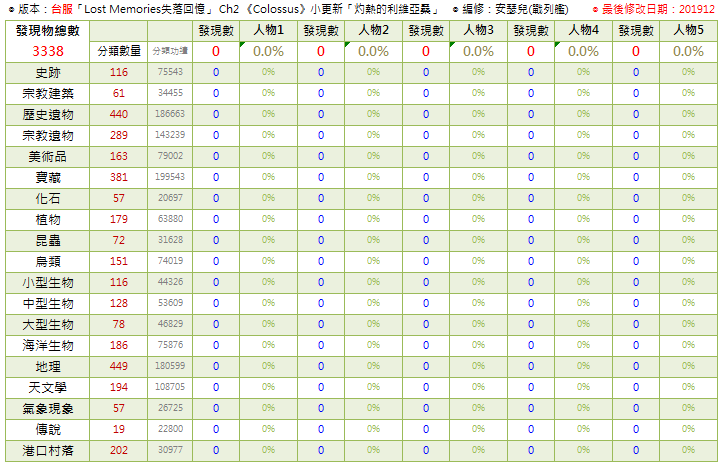Select the 化石 category cell
This screenshot has height=466, width=722.
click(x=47, y=198)
